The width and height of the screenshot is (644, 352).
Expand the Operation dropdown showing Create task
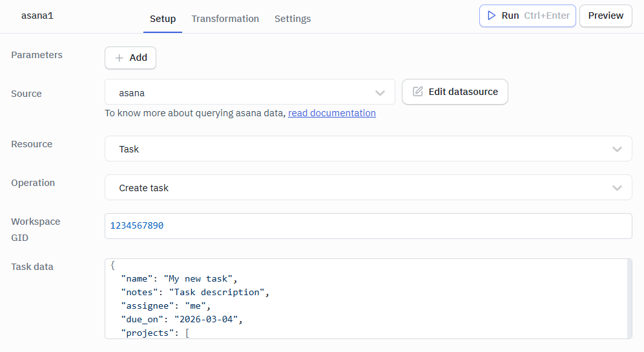pos(368,188)
